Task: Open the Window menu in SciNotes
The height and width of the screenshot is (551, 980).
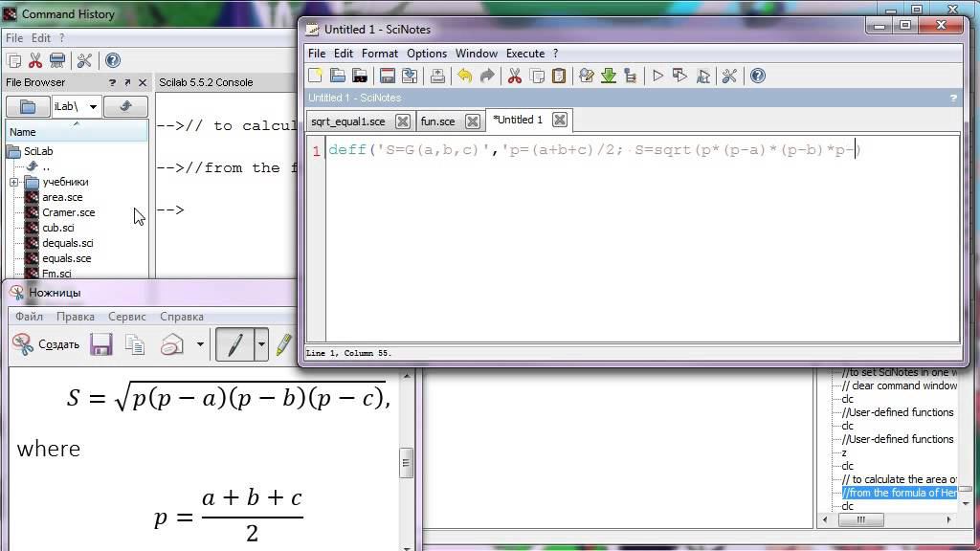Action: [477, 54]
